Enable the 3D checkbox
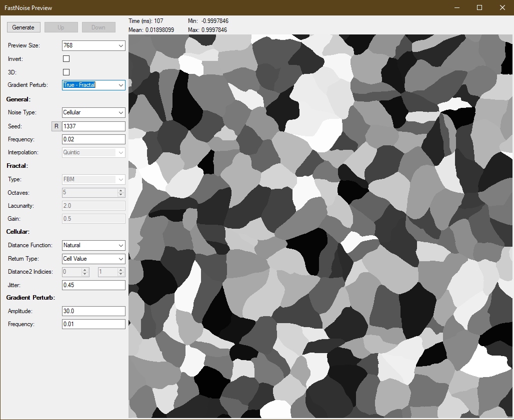The image size is (514, 420). (x=66, y=72)
